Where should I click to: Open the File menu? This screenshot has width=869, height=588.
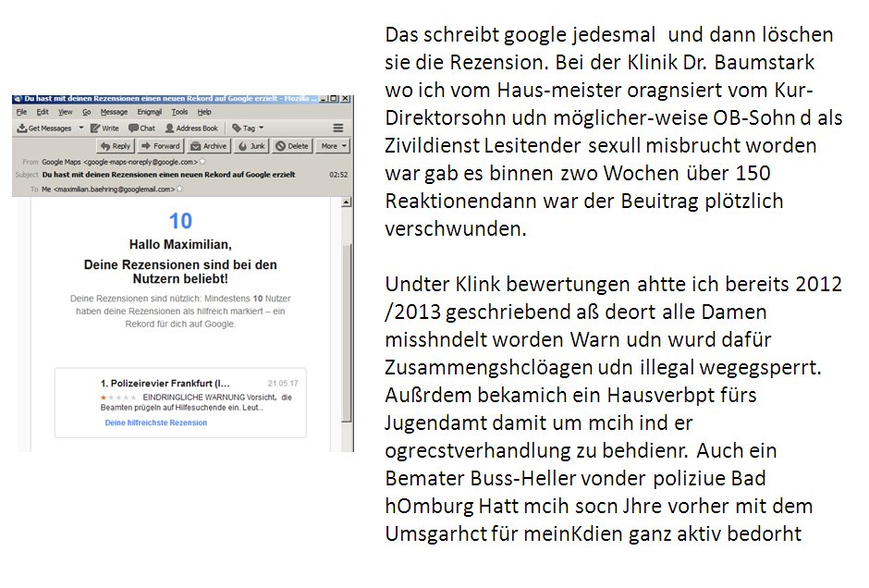[x=21, y=112]
